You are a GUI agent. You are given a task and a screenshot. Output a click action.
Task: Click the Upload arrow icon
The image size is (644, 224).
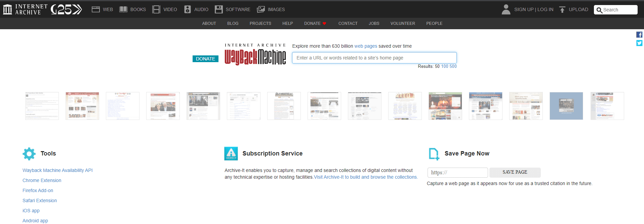562,9
